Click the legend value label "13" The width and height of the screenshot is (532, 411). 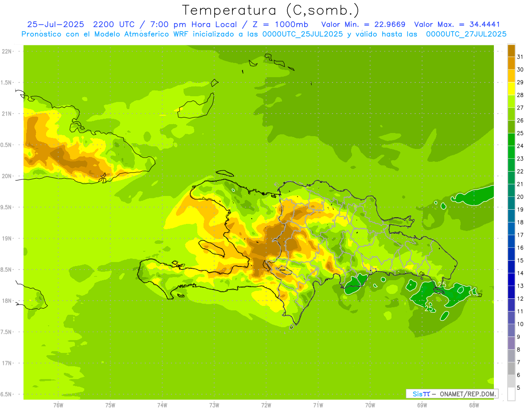pos(520,286)
